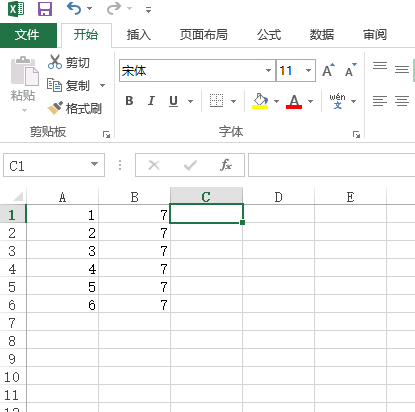Screen dimensions: 415x412
Task: Open the 文件 file menu
Action: (28, 35)
